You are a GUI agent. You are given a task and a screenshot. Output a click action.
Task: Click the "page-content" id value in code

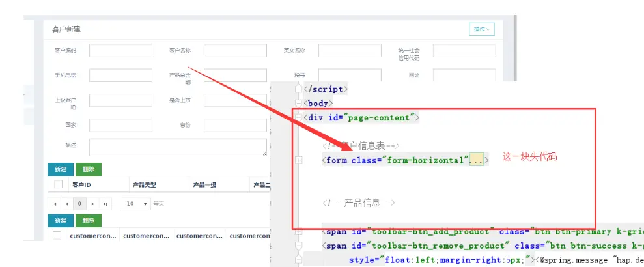(x=379, y=118)
